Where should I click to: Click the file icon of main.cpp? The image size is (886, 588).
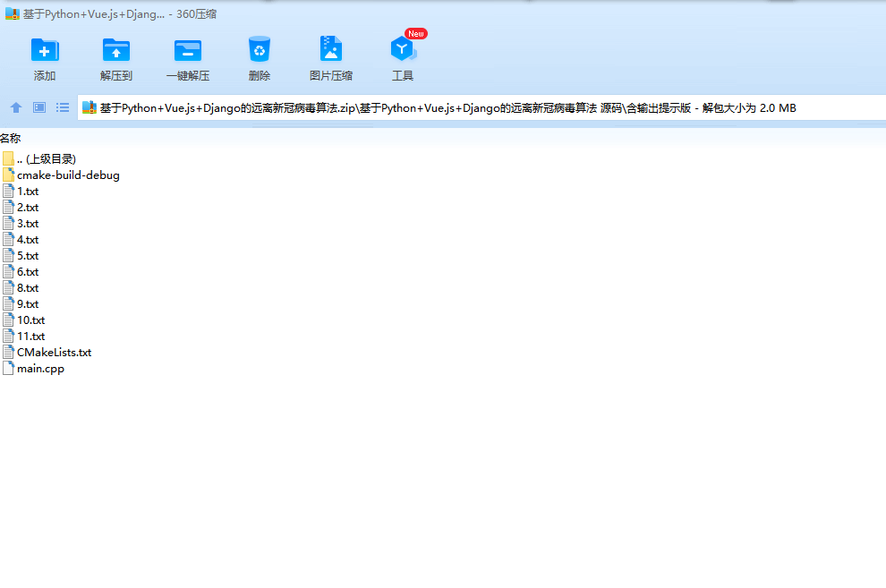(x=8, y=368)
